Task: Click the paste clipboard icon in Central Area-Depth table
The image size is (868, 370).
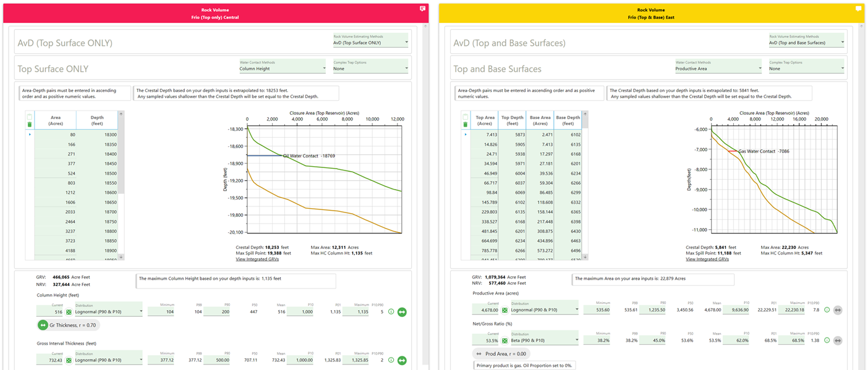Action: (x=30, y=117)
